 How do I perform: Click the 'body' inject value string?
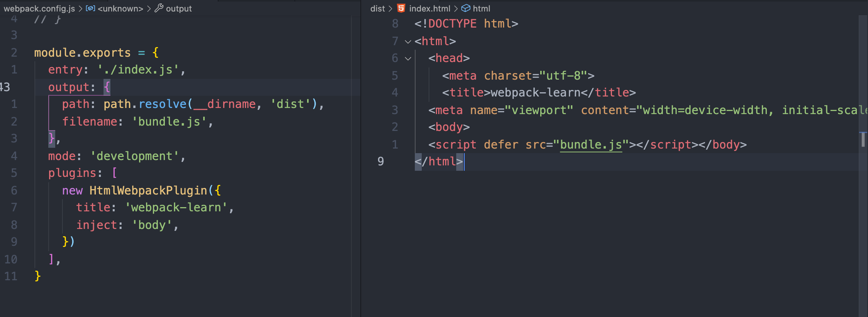click(152, 225)
